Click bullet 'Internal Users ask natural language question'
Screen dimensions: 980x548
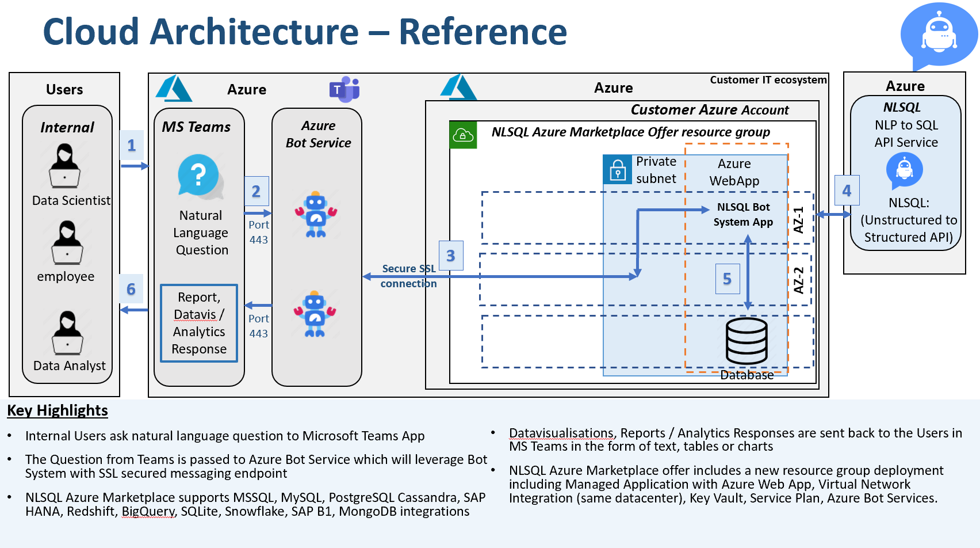click(225, 436)
